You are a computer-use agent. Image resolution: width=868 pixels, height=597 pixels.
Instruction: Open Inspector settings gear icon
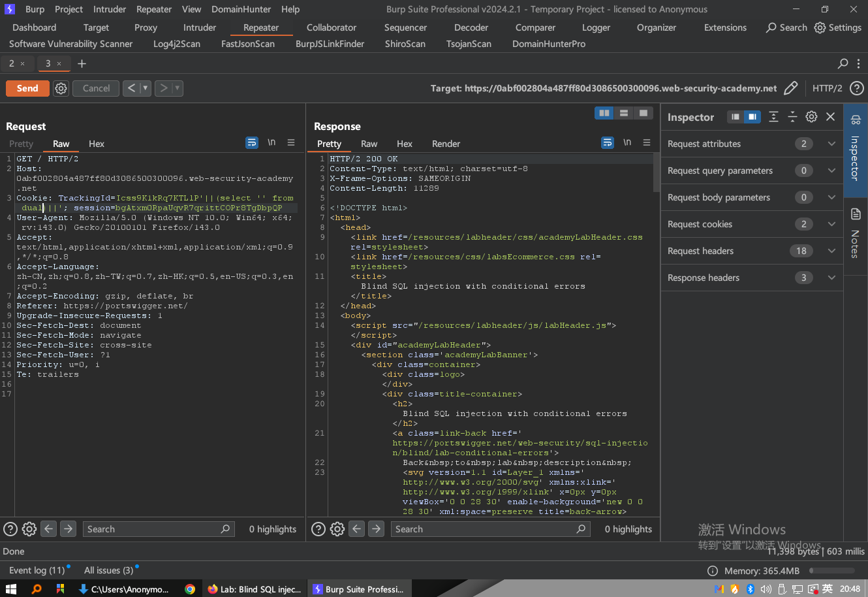coord(811,117)
